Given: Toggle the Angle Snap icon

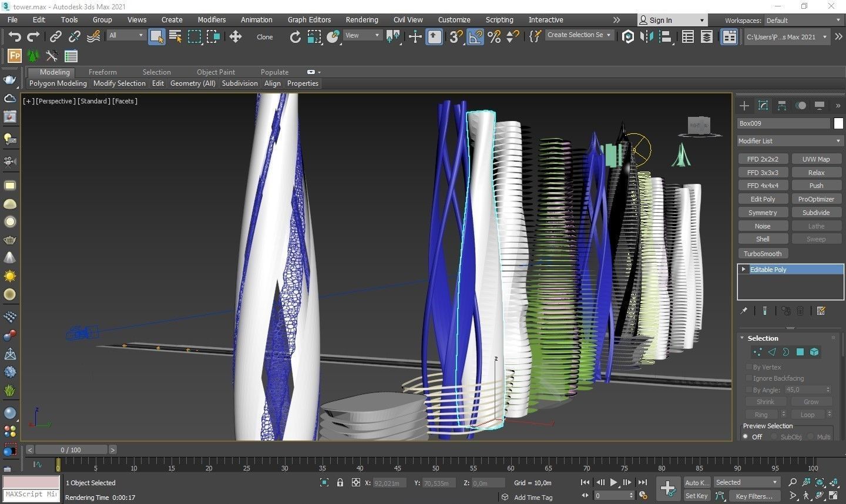Looking at the screenshot, I should 475,37.
